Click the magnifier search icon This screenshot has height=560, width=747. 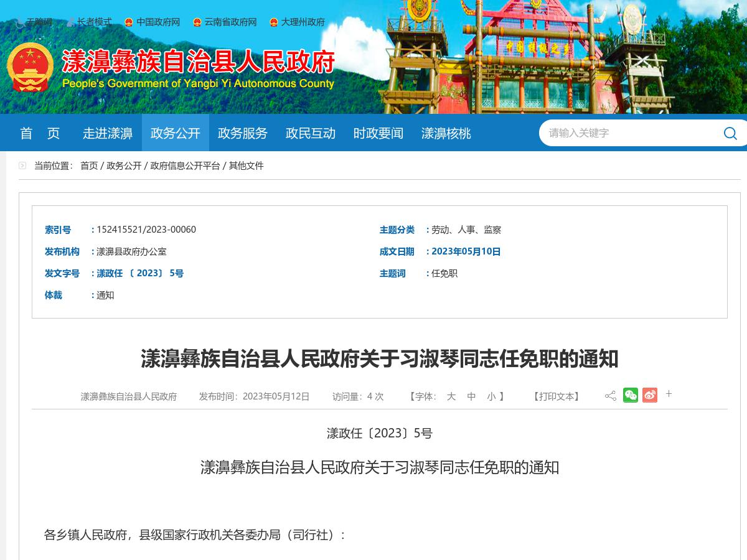pos(730,133)
